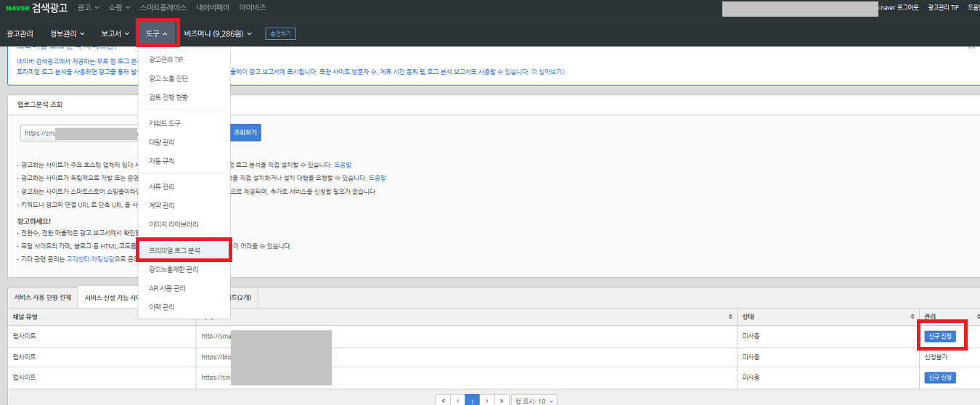Expand the 쇼핑 dropdown in the top bar
The width and height of the screenshot is (980, 405).
click(119, 7)
